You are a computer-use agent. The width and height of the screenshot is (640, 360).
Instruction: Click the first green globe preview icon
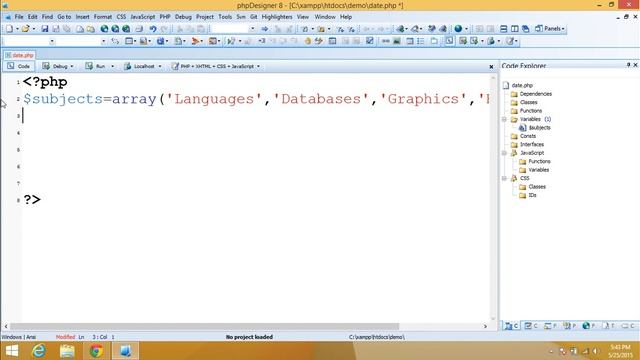[x=104, y=29]
